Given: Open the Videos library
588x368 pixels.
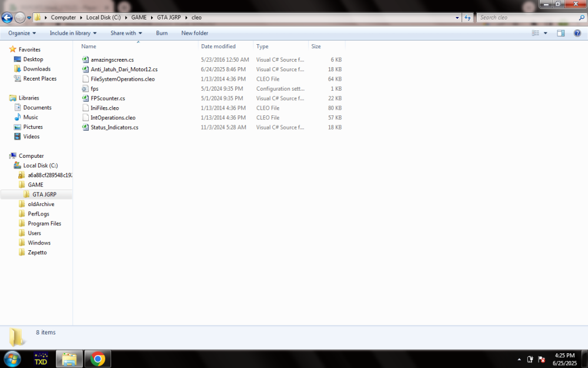Looking at the screenshot, I should [31, 137].
